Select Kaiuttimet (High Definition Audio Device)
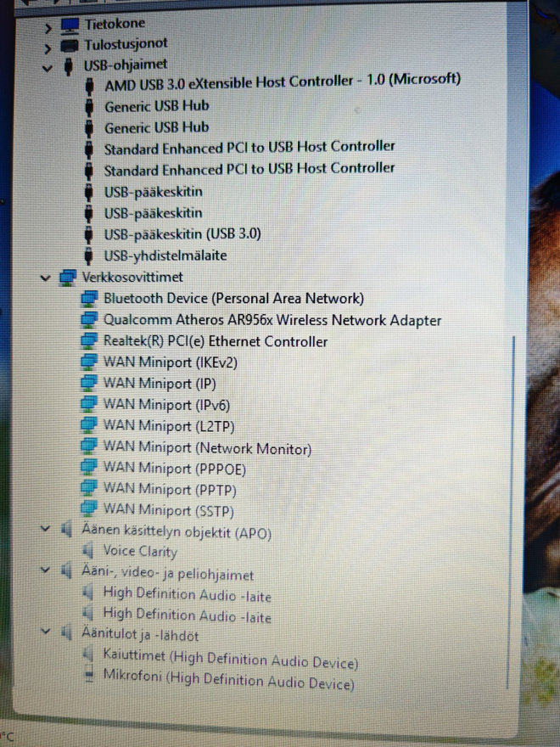Image resolution: width=560 pixels, height=747 pixels. [x=231, y=659]
